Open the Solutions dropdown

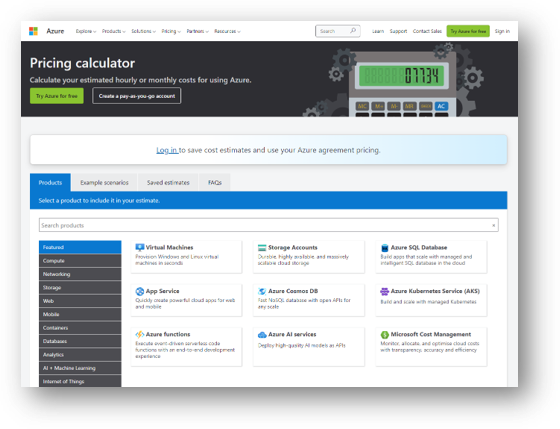tap(144, 31)
